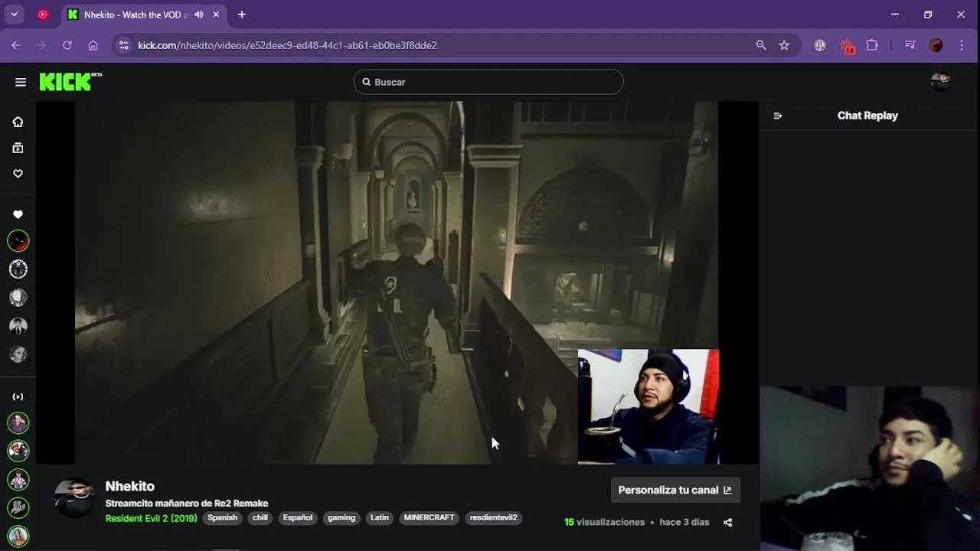
Task: Click the search magnifier icon beside Buscar
Action: pos(367,82)
